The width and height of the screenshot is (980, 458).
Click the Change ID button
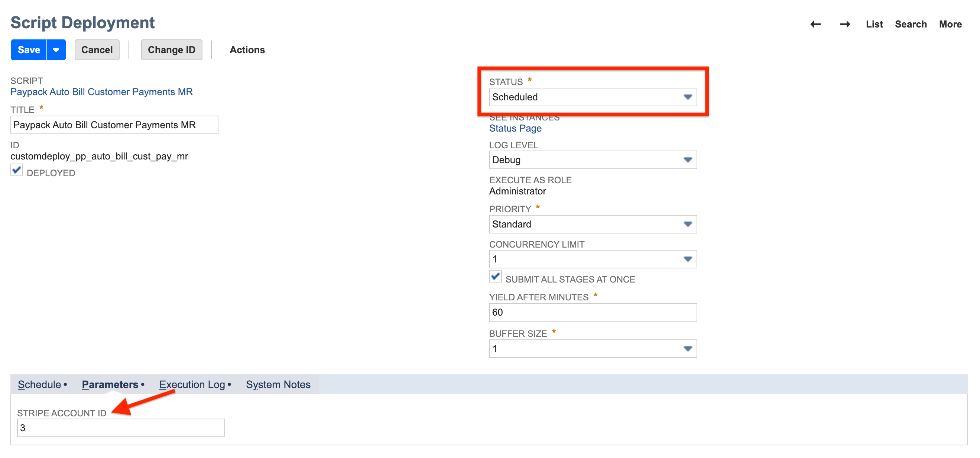click(x=172, y=49)
